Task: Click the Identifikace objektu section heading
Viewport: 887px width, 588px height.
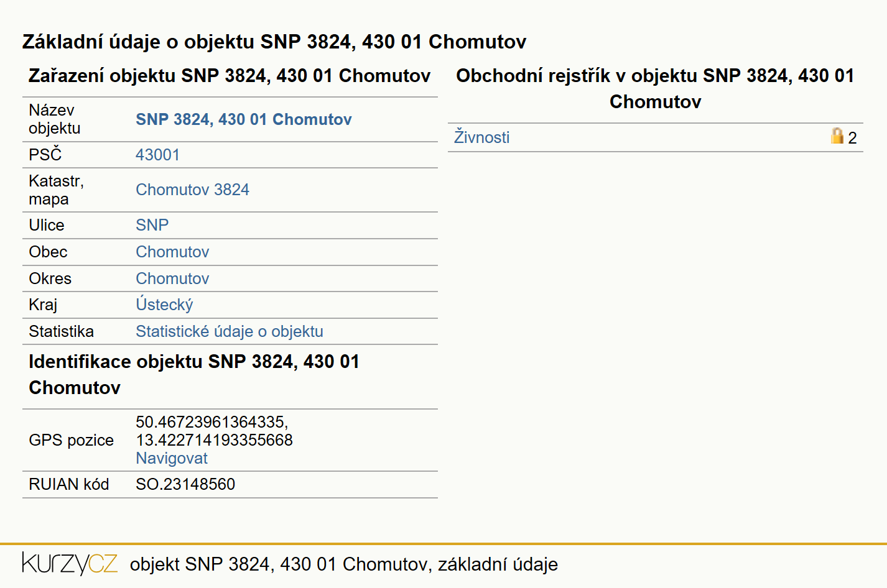Action: click(x=194, y=374)
